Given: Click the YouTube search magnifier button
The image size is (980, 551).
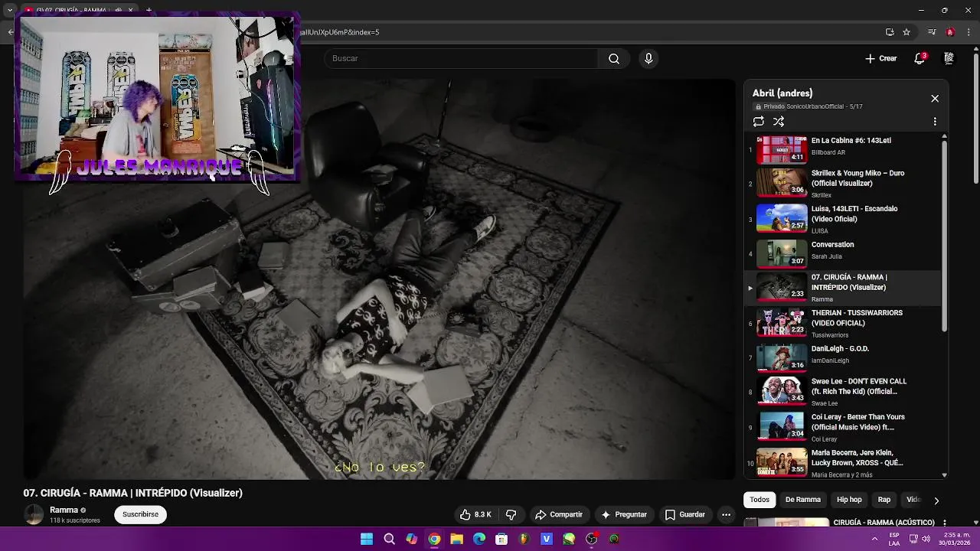Looking at the screenshot, I should pyautogui.click(x=614, y=59).
